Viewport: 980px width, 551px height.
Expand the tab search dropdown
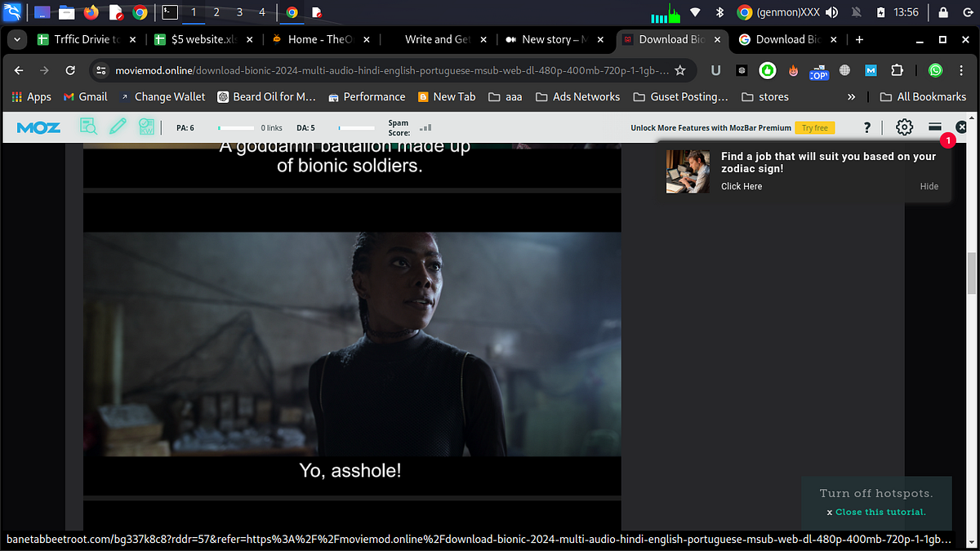click(x=16, y=39)
